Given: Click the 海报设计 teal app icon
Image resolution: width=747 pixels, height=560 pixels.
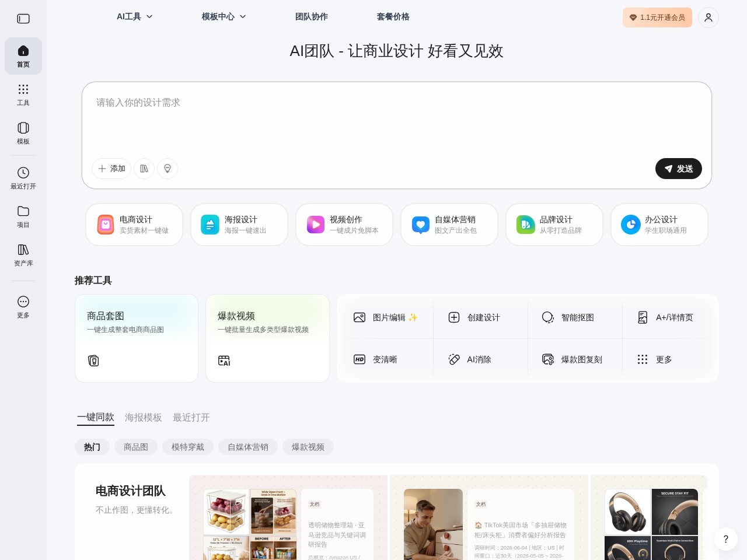Looking at the screenshot, I should click(210, 225).
